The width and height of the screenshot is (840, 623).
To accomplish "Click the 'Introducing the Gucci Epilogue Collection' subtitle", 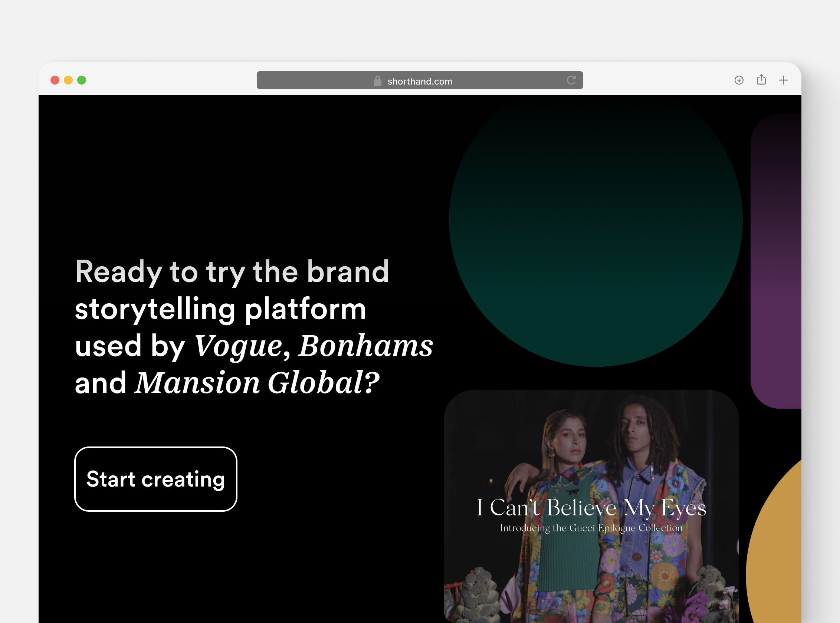I will [x=591, y=528].
